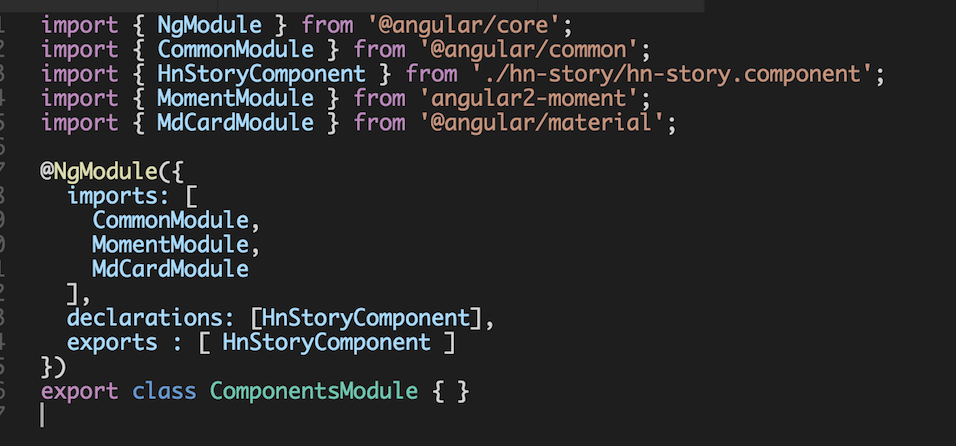This screenshot has height=446, width=956.
Task: Click HnStoryComponent in the declarations array
Action: coord(365,318)
